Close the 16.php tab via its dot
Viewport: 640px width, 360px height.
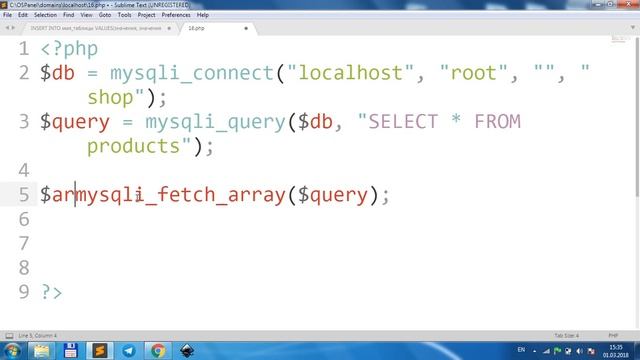pos(246,28)
